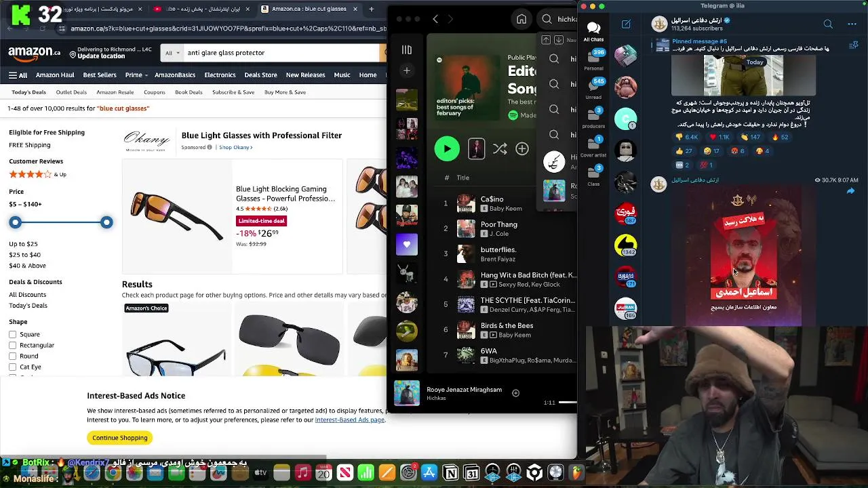
Task: Check Cat Eye shape filter
Action: tap(13, 367)
